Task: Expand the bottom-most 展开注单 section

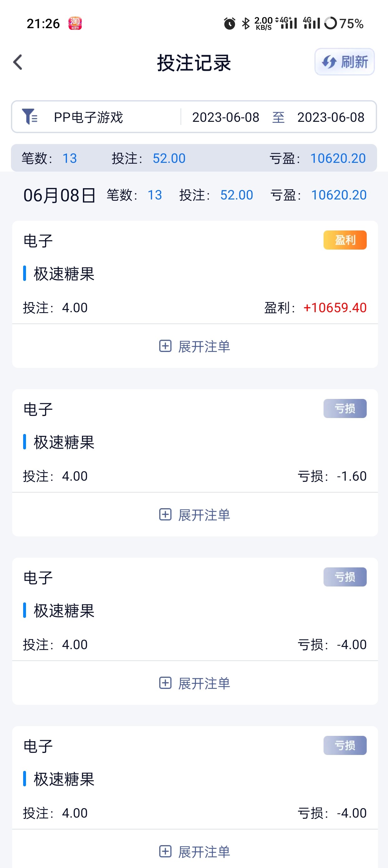Action: click(195, 851)
